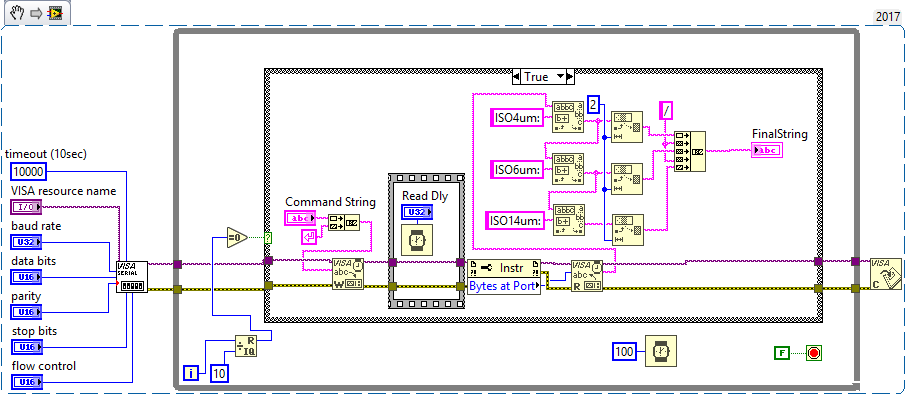The width and height of the screenshot is (906, 395).
Task: Select the FinalString indicator terminal
Action: (x=767, y=151)
